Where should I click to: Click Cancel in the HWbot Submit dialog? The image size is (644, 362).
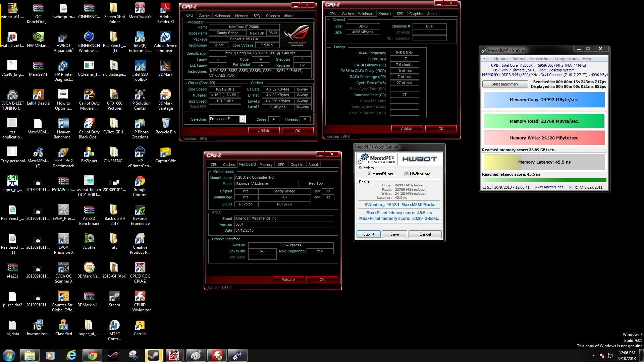(425, 234)
